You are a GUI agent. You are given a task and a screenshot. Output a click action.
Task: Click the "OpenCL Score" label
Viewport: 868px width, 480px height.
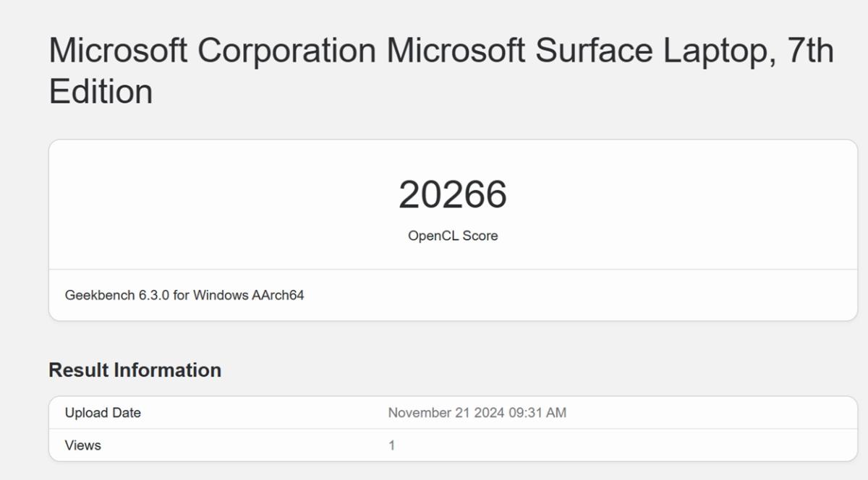click(453, 236)
